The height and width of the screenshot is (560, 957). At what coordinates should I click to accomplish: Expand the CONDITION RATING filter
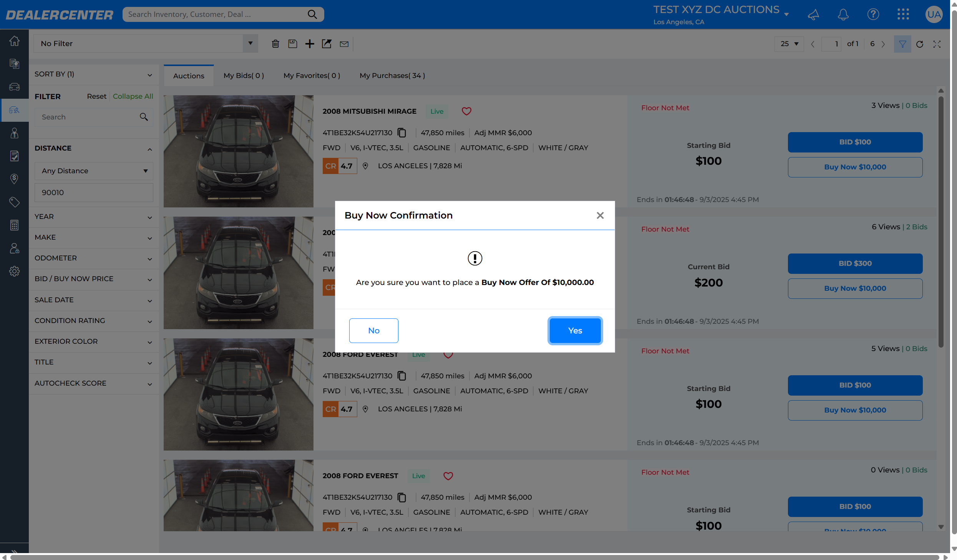click(x=94, y=321)
